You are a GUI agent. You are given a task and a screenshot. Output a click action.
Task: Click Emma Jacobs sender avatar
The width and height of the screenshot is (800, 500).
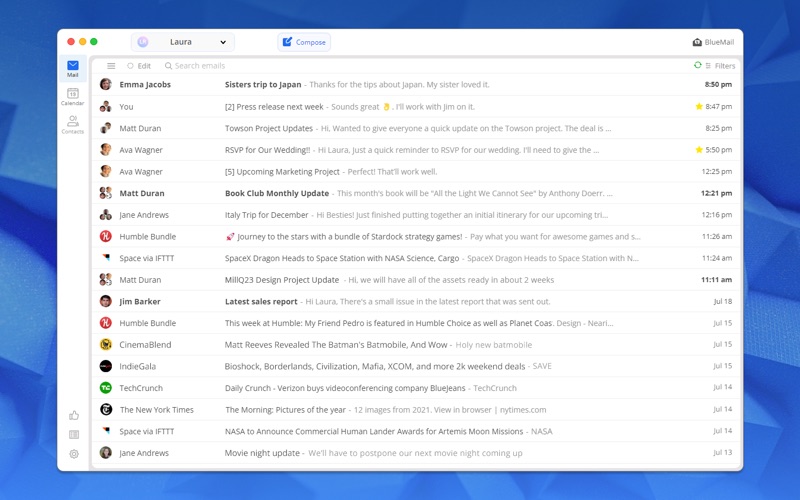[106, 84]
